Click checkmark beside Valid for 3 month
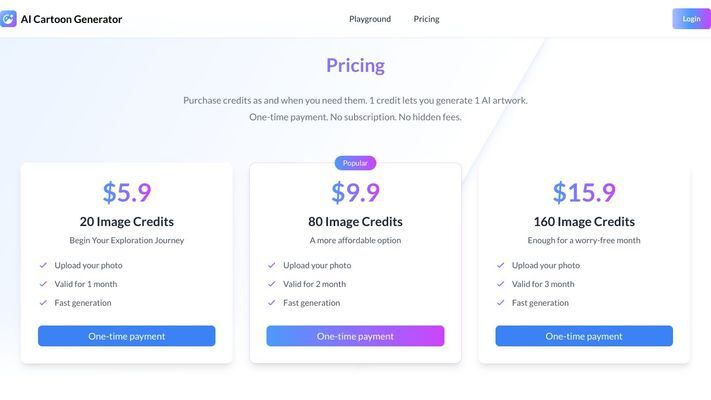 click(x=501, y=284)
